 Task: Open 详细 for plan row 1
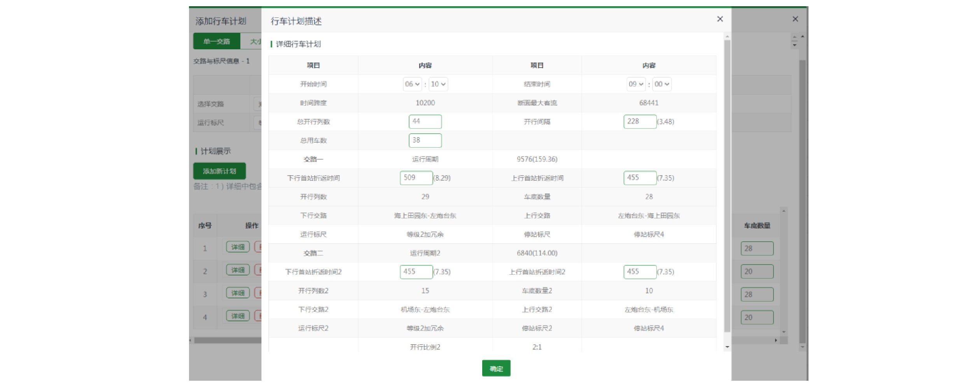pos(238,247)
